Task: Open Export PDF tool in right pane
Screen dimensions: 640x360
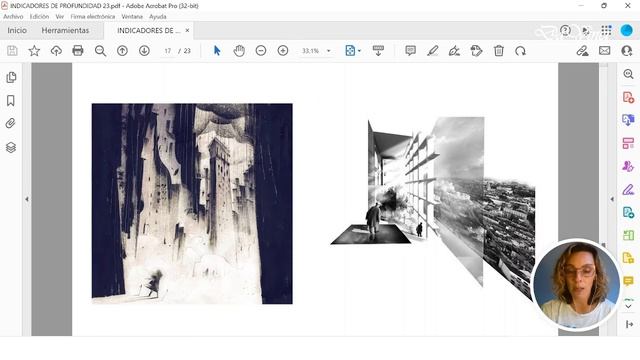Action: 629,120
